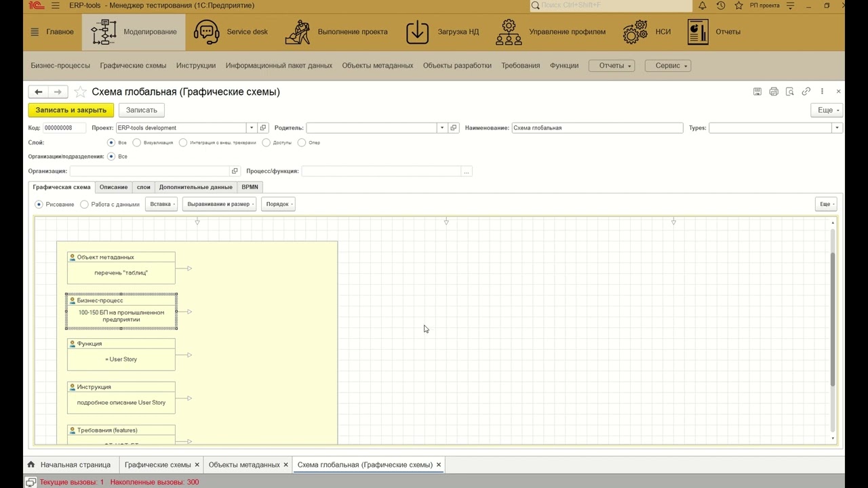Switch to the Описание tab
Viewport: 868px width, 488px height.
(x=113, y=187)
